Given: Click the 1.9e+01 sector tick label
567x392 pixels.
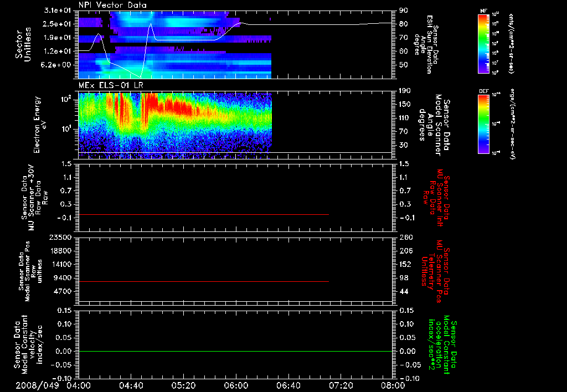Looking at the screenshot, I should pyautogui.click(x=57, y=38).
